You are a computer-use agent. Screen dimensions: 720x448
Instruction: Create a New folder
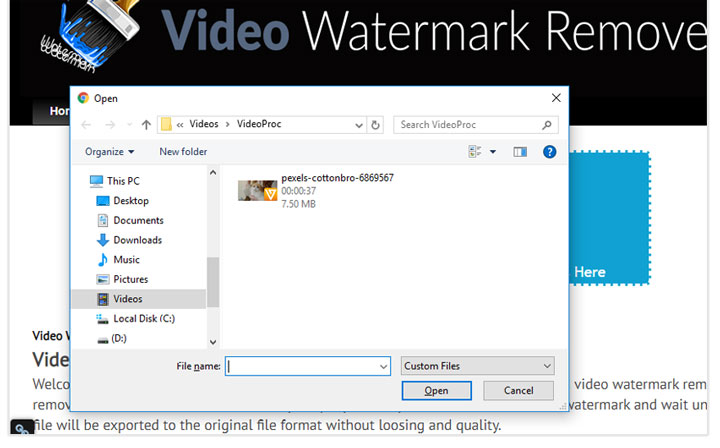(183, 151)
